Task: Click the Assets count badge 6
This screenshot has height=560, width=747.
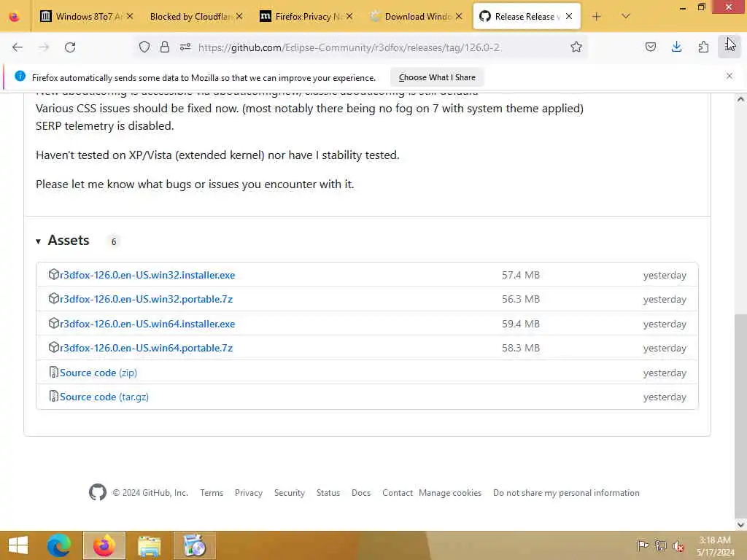Action: pyautogui.click(x=113, y=242)
